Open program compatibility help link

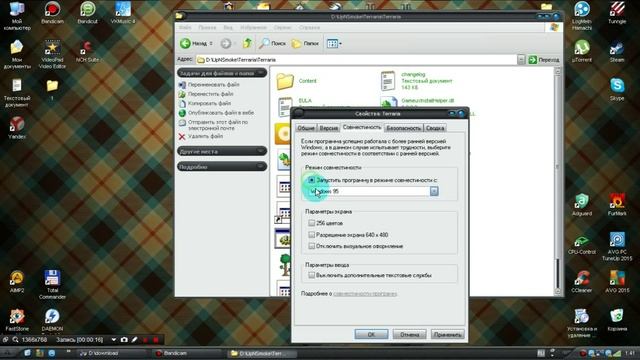[365, 293]
